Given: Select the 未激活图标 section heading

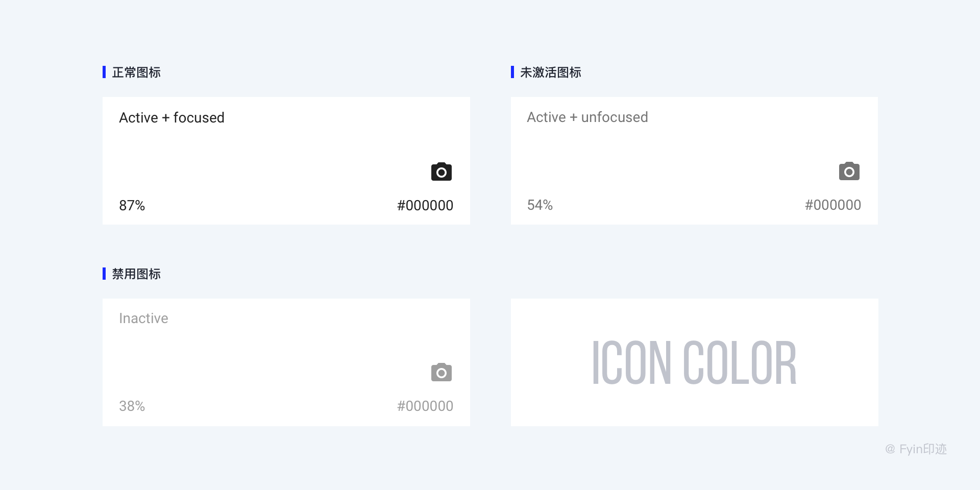Looking at the screenshot, I should (551, 72).
